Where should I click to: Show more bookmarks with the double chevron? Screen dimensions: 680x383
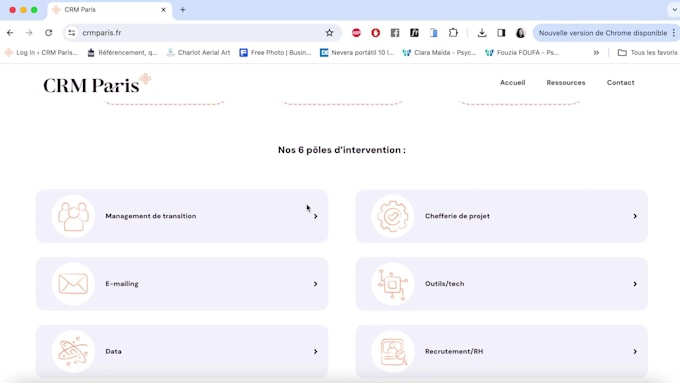point(596,52)
